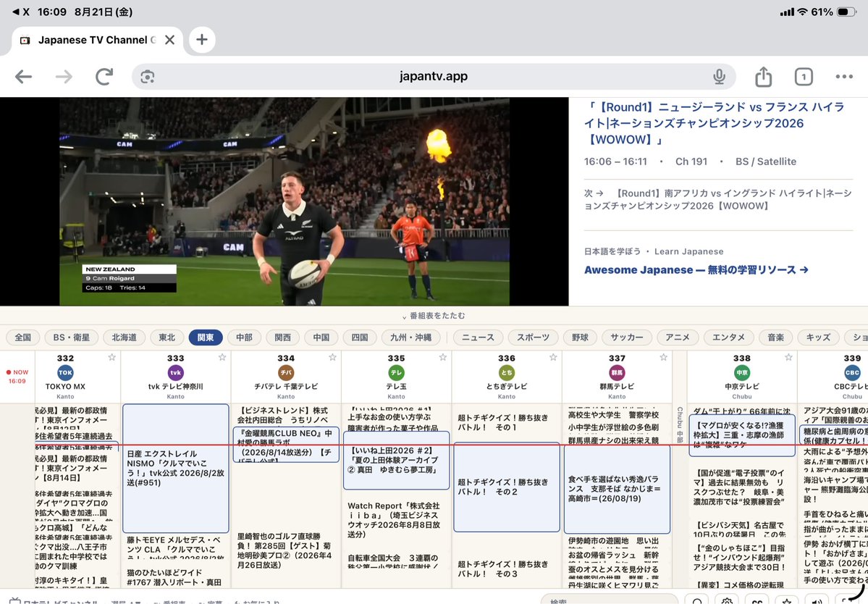Screen dimensions: 868x604
Task: Open the 里崎智也のゴルフ直球勝負 program
Action: click(286, 550)
